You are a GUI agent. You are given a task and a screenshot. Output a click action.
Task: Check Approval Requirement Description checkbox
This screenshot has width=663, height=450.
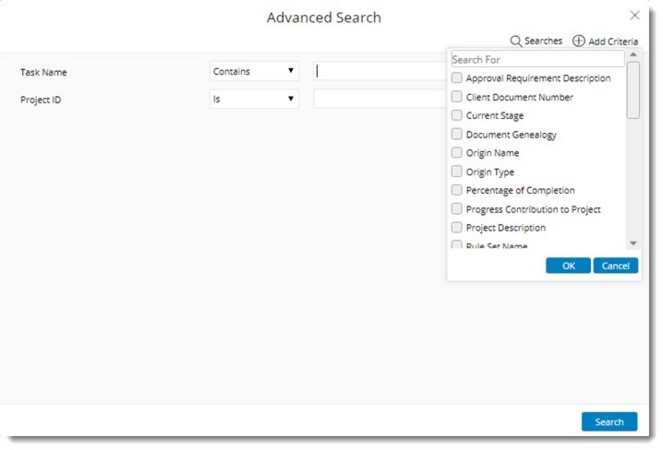tap(457, 78)
